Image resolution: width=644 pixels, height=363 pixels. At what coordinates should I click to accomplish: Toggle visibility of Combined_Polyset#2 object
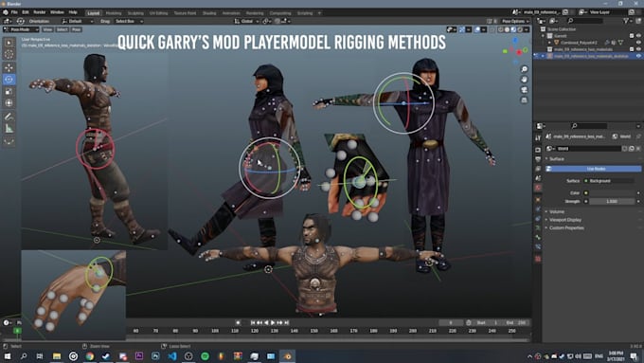tap(638, 43)
